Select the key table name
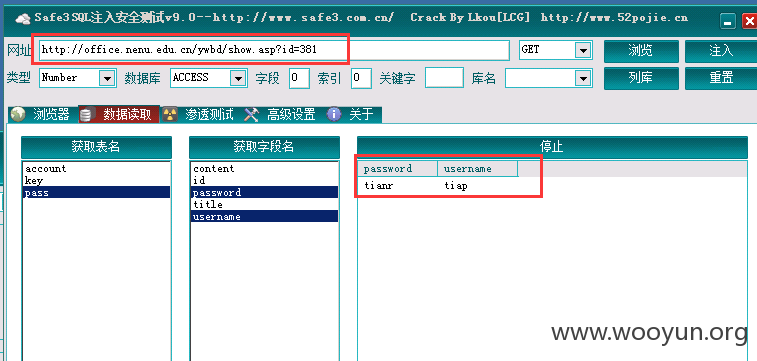 coord(97,180)
